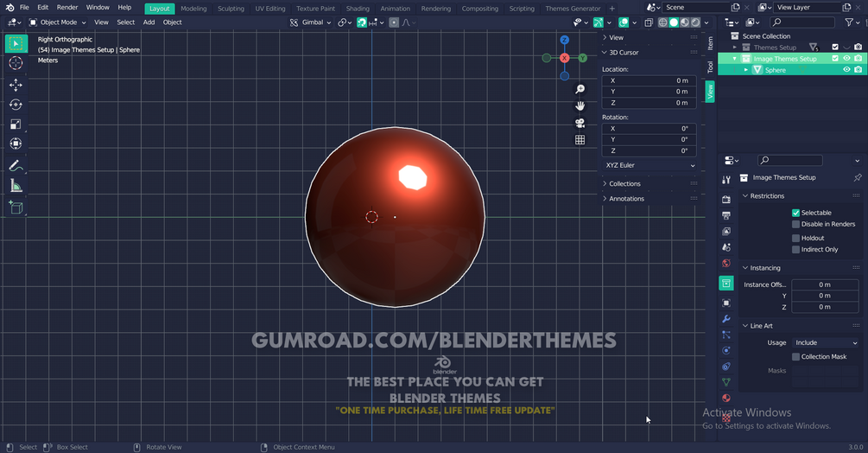Open the Object Mode dropdown
The image size is (868, 453).
(58, 22)
